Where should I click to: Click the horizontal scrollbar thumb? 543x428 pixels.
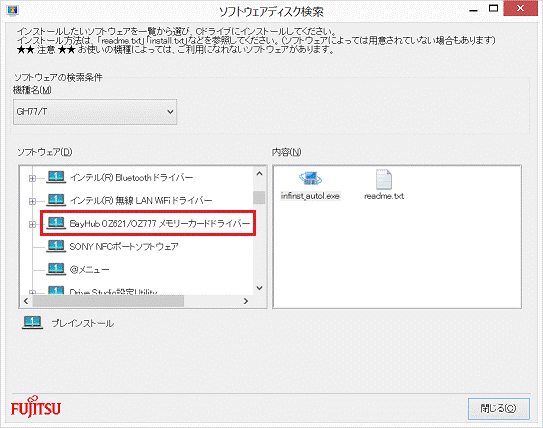point(108,301)
